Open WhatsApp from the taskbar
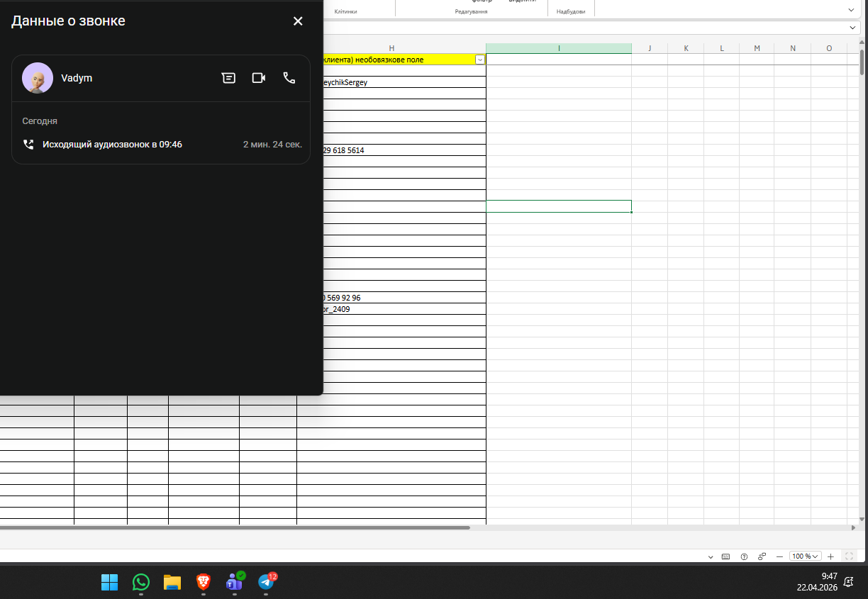The height and width of the screenshot is (599, 868). (x=141, y=582)
